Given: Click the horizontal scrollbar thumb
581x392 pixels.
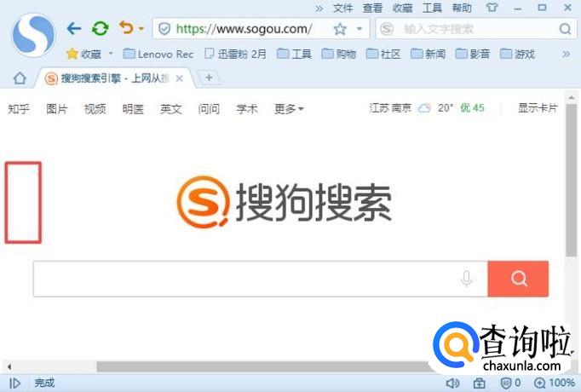Looking at the screenshot, I should point(263,366).
